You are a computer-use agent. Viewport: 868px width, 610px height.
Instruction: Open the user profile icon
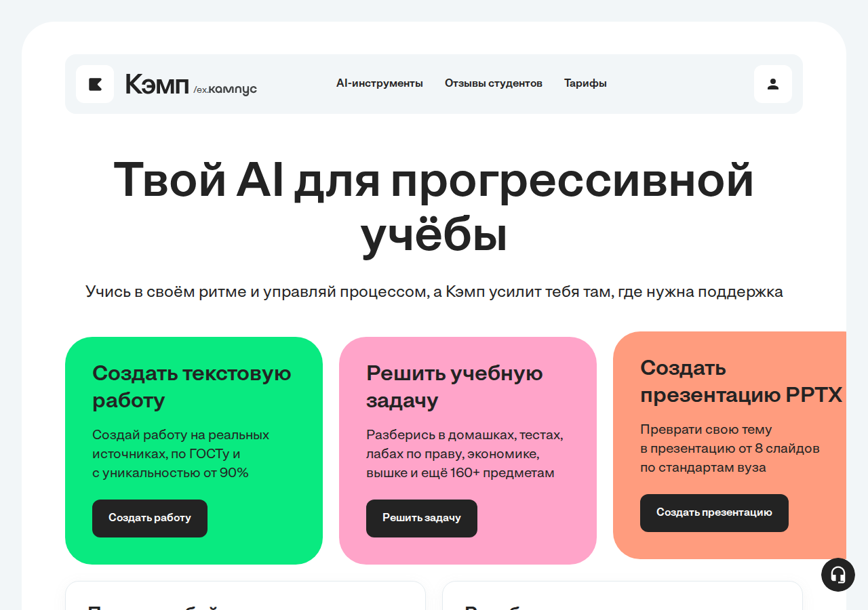click(773, 84)
